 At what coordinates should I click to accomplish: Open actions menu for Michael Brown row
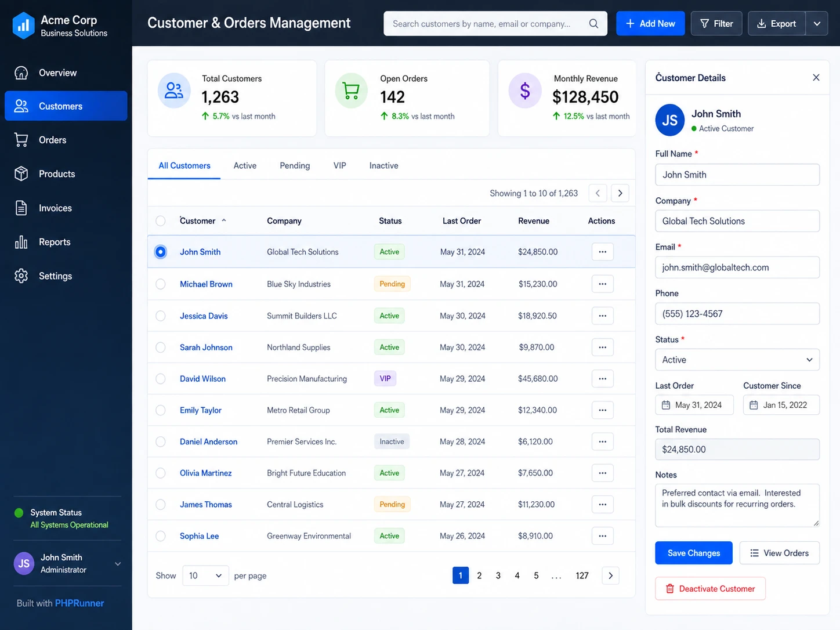click(x=602, y=284)
